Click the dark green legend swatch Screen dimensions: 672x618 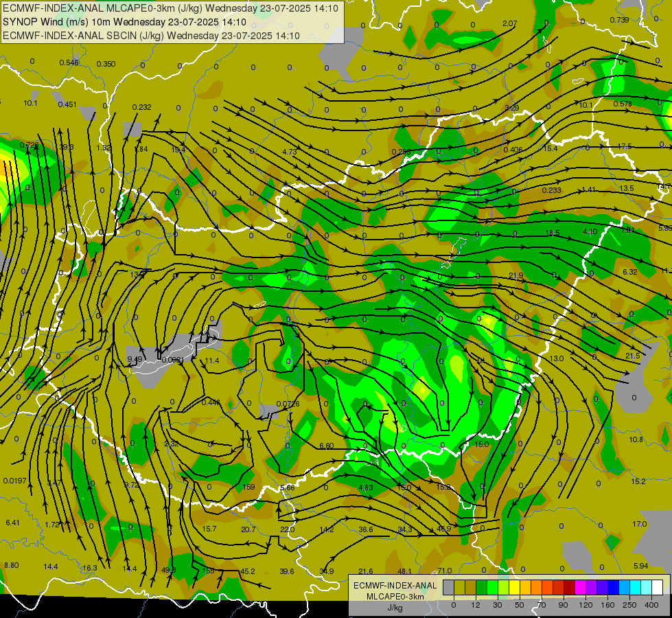coord(481,588)
